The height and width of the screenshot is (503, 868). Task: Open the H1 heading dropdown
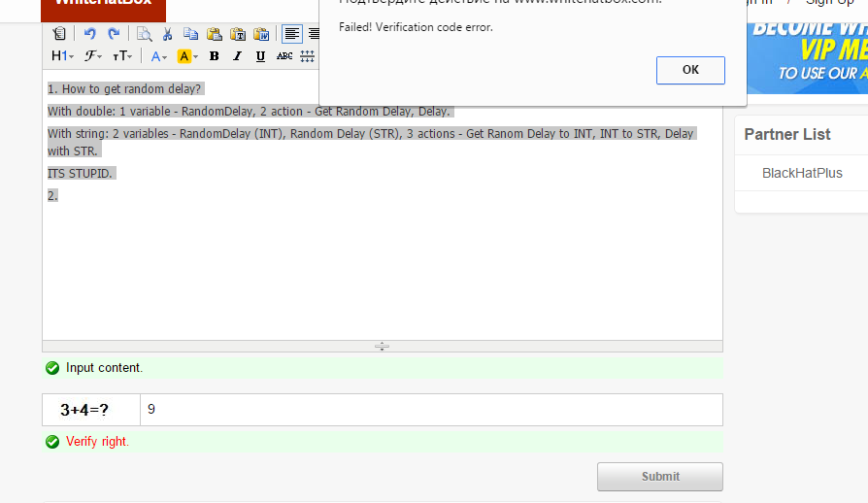(61, 56)
